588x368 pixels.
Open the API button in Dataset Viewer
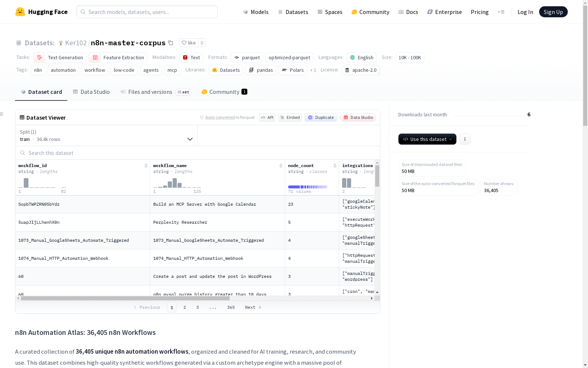267,117
